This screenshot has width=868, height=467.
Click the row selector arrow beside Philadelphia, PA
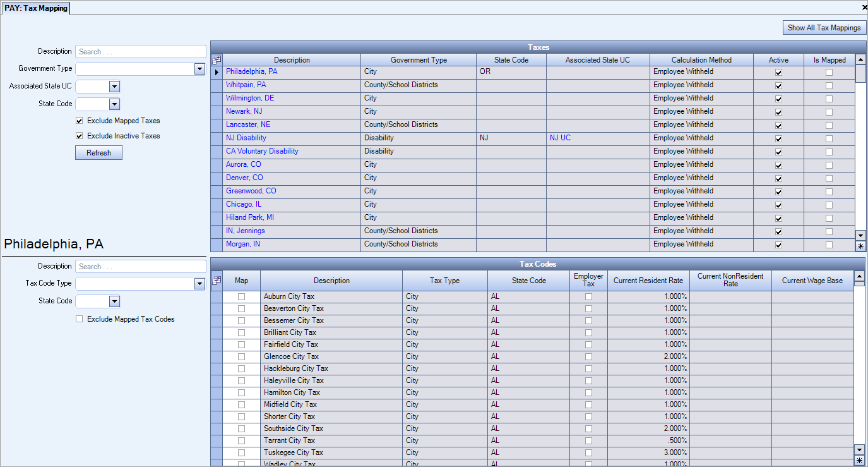(217, 71)
